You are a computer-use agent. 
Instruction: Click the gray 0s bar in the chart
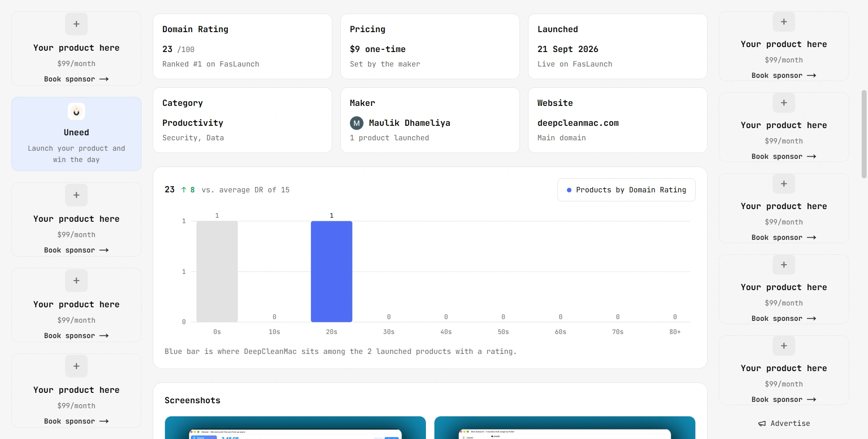(217, 272)
